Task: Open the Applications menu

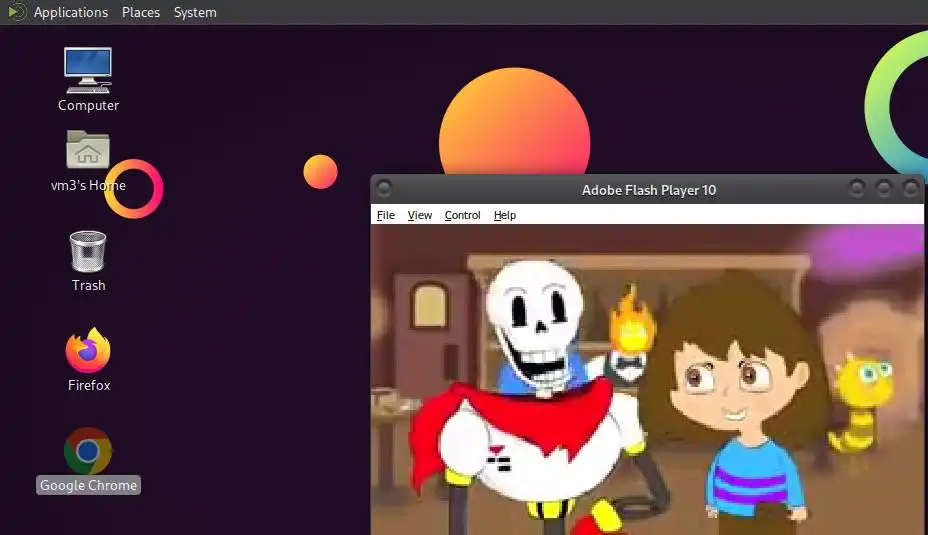Action: coord(70,12)
